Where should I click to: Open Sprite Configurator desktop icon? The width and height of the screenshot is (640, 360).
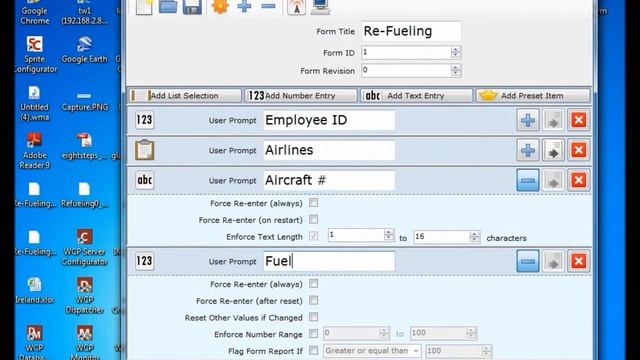tap(35, 55)
